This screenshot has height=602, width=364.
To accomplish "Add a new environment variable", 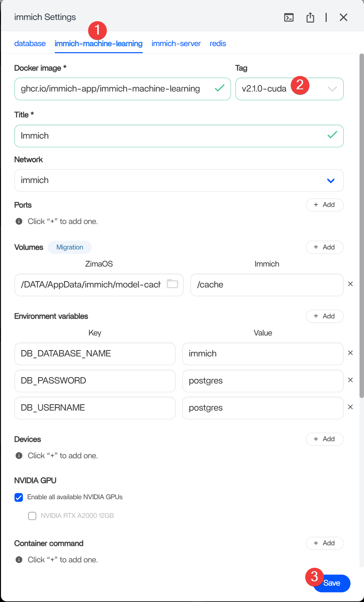I will tap(324, 316).
